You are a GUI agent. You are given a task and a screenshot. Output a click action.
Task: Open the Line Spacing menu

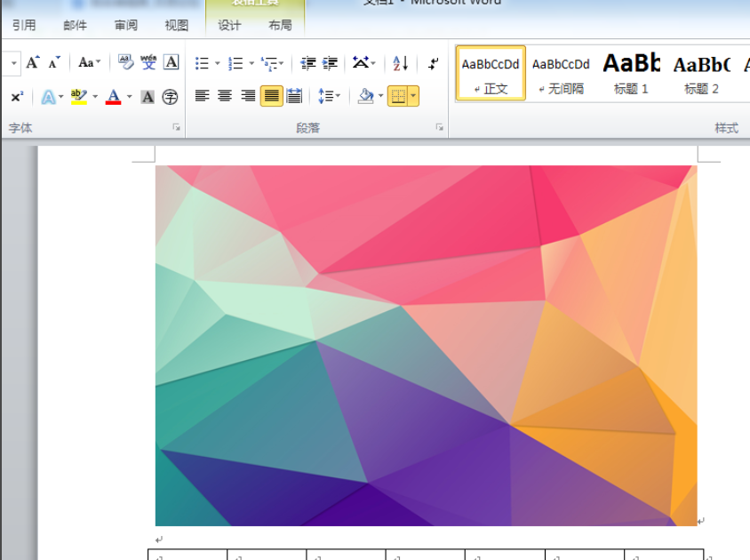click(x=329, y=96)
